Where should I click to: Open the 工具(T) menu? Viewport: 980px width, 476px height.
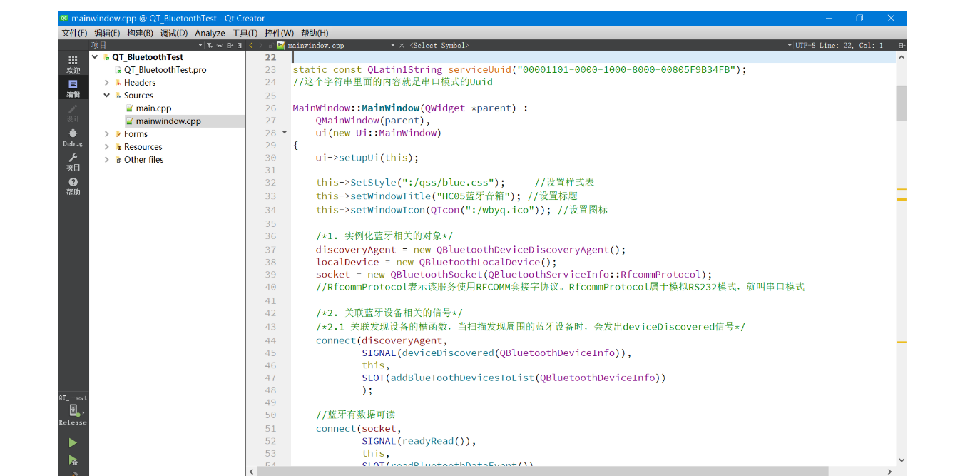[245, 33]
